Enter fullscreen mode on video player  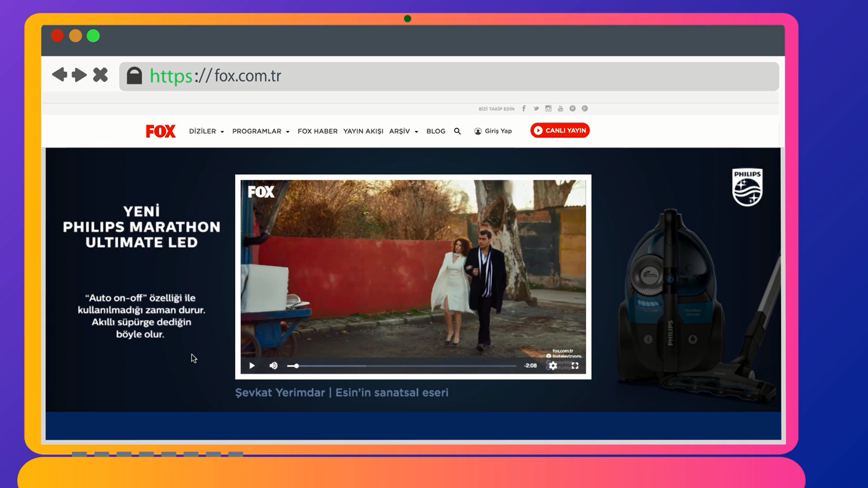click(x=575, y=366)
